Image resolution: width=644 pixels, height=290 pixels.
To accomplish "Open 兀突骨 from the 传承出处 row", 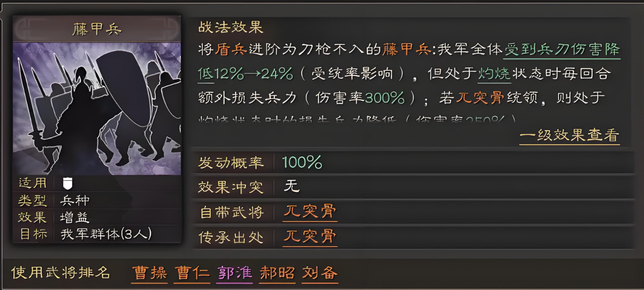I will pyautogui.click(x=309, y=237).
